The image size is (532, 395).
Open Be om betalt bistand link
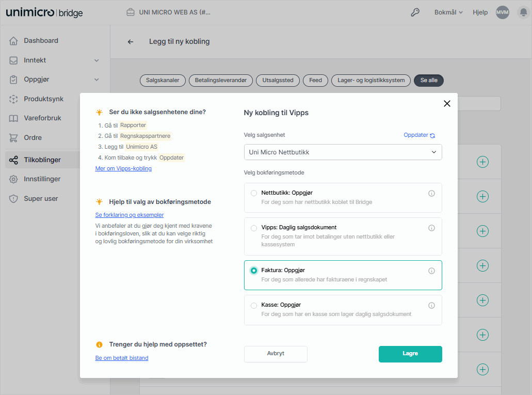pyautogui.click(x=122, y=358)
